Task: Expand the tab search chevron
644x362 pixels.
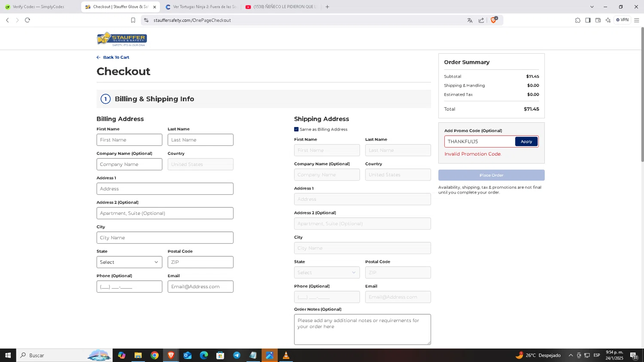Action: coord(592,7)
